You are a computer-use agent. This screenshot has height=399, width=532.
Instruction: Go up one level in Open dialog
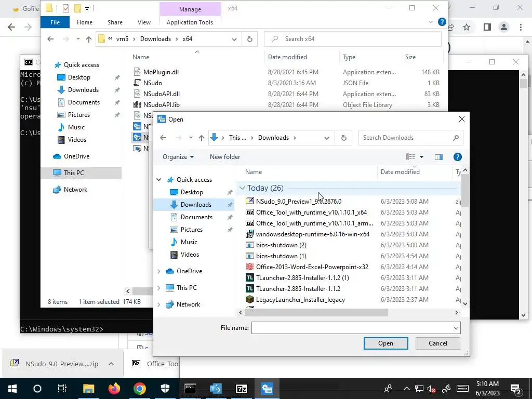click(x=202, y=138)
